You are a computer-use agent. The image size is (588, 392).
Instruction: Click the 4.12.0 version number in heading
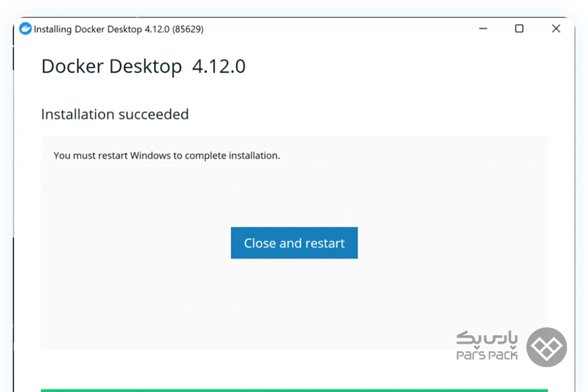click(x=219, y=67)
